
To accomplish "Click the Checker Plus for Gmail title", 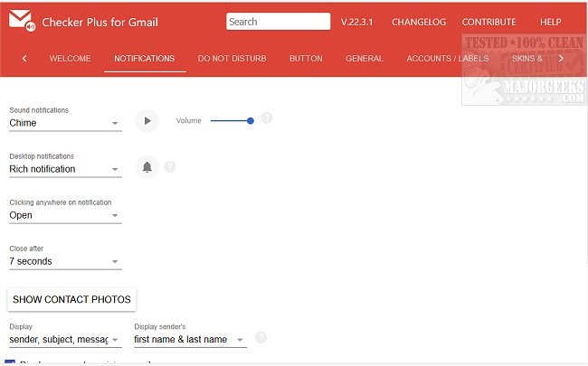I will 100,22.
